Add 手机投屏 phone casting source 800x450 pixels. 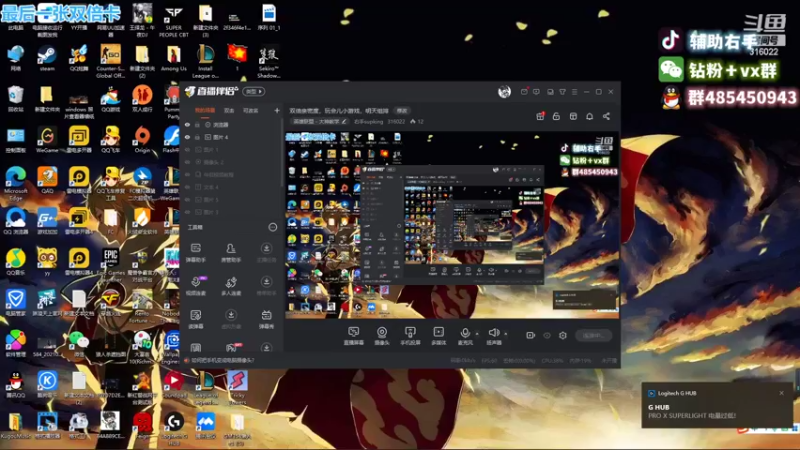point(410,336)
